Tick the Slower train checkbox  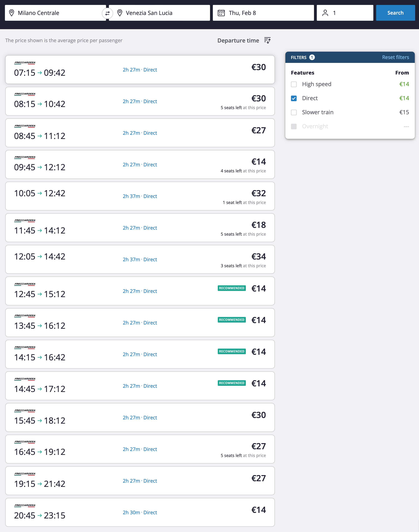point(294,112)
